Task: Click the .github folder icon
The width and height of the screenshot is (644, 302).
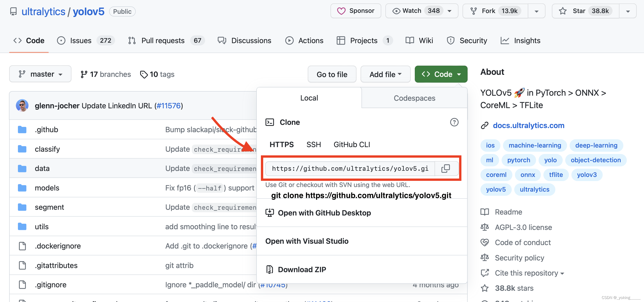Action: (22, 130)
